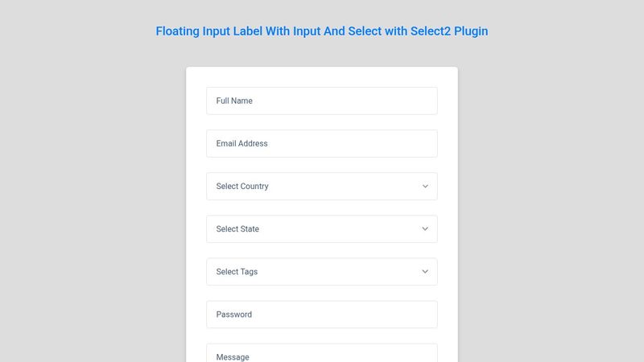Image resolution: width=644 pixels, height=362 pixels.
Task: Click the chevron icon in Select State
Action: pyautogui.click(x=425, y=229)
